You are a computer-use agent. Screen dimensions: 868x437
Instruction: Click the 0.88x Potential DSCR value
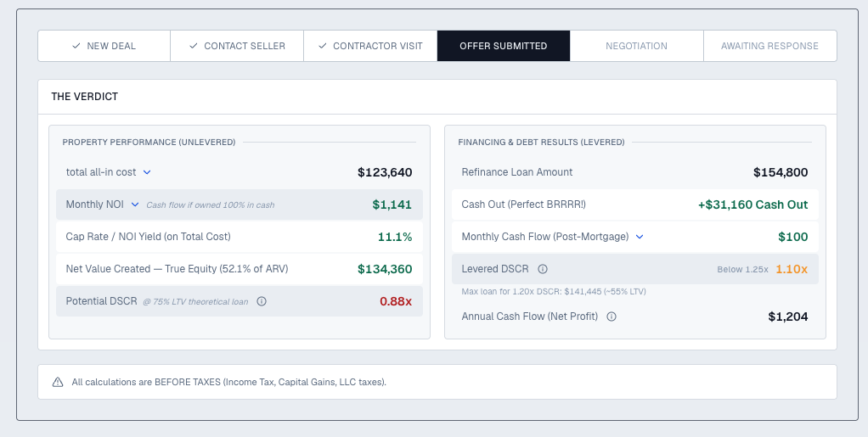point(396,301)
